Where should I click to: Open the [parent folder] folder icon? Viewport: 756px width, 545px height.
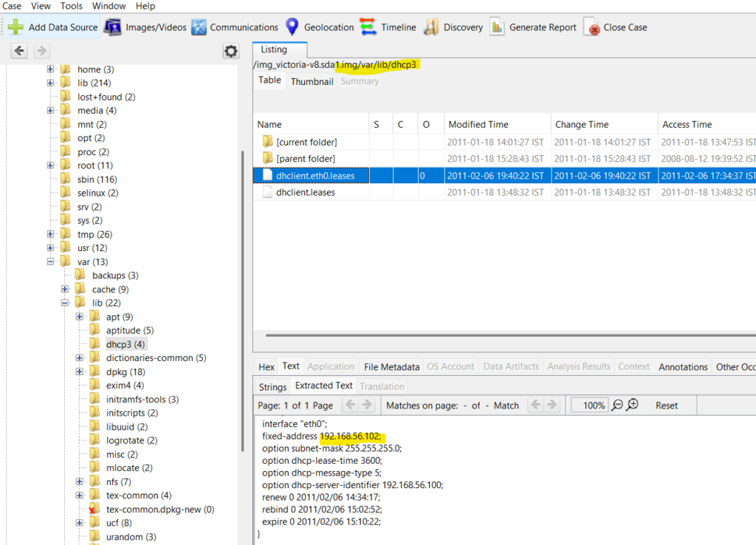click(x=267, y=158)
